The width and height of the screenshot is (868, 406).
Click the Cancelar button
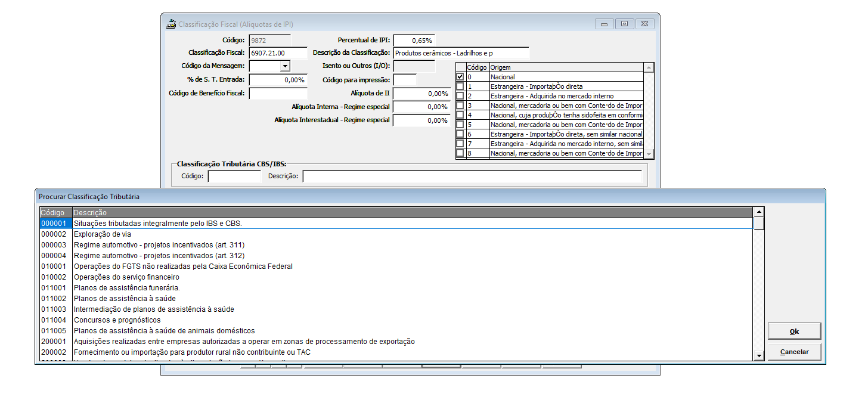794,352
